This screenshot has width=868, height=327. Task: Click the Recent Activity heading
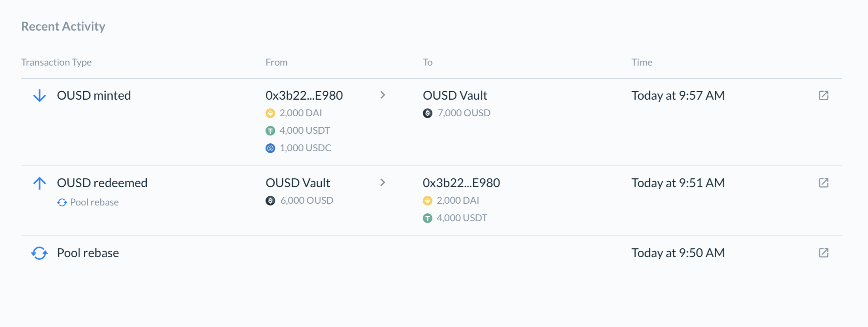click(x=63, y=26)
